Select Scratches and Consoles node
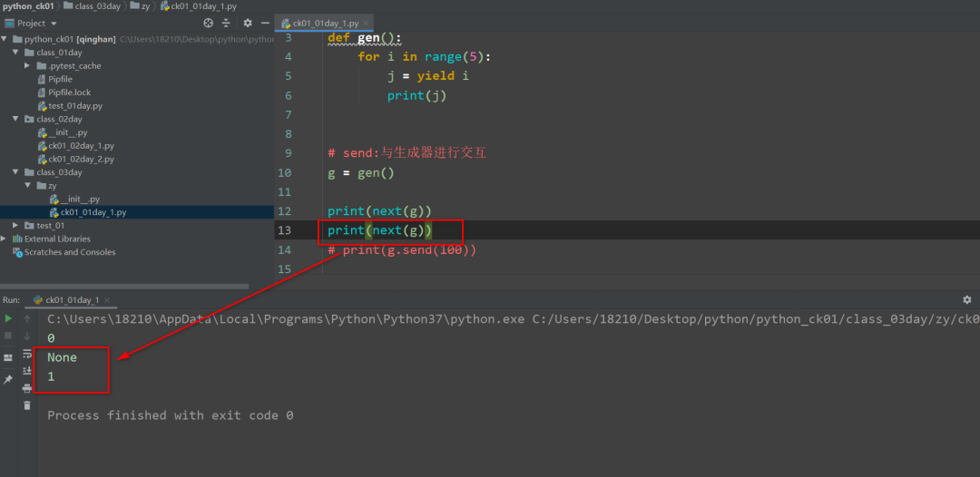 [70, 252]
